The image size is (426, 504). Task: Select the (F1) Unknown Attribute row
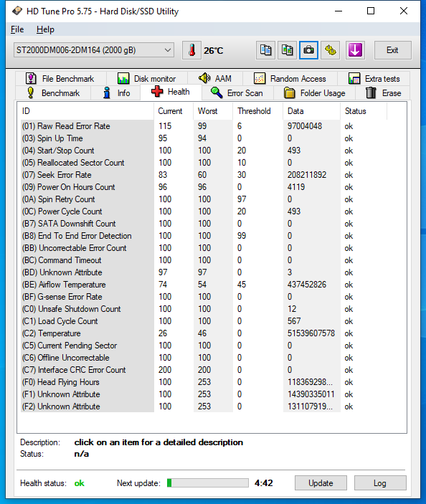click(x=204, y=394)
